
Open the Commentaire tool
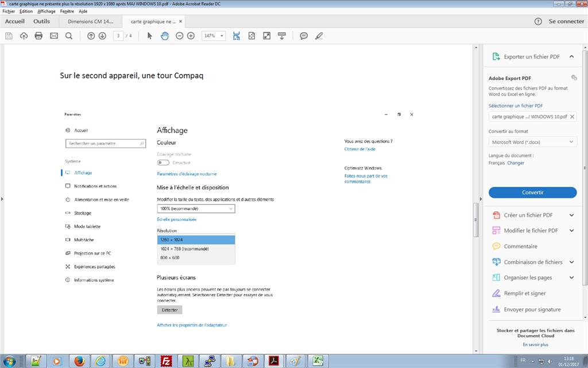click(520, 246)
